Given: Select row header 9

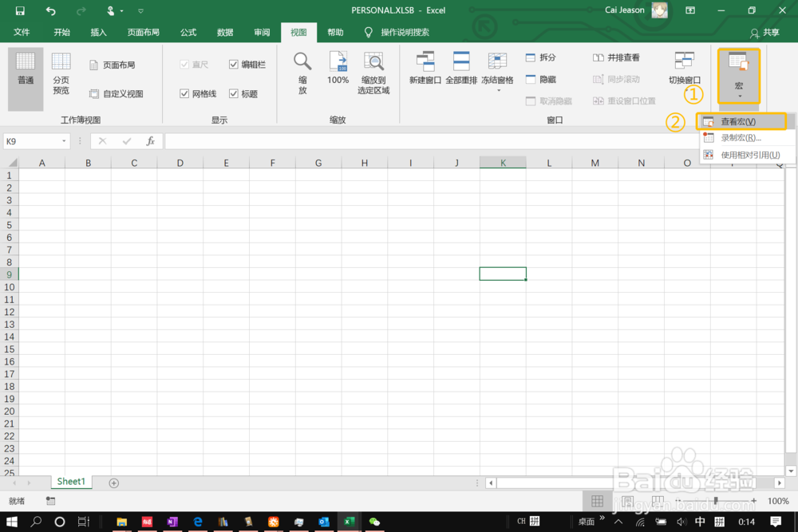Looking at the screenshot, I should [9, 274].
